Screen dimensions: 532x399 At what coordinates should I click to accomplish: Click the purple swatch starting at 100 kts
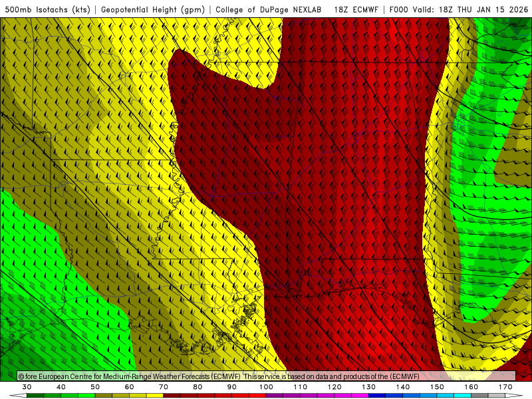[275, 396]
